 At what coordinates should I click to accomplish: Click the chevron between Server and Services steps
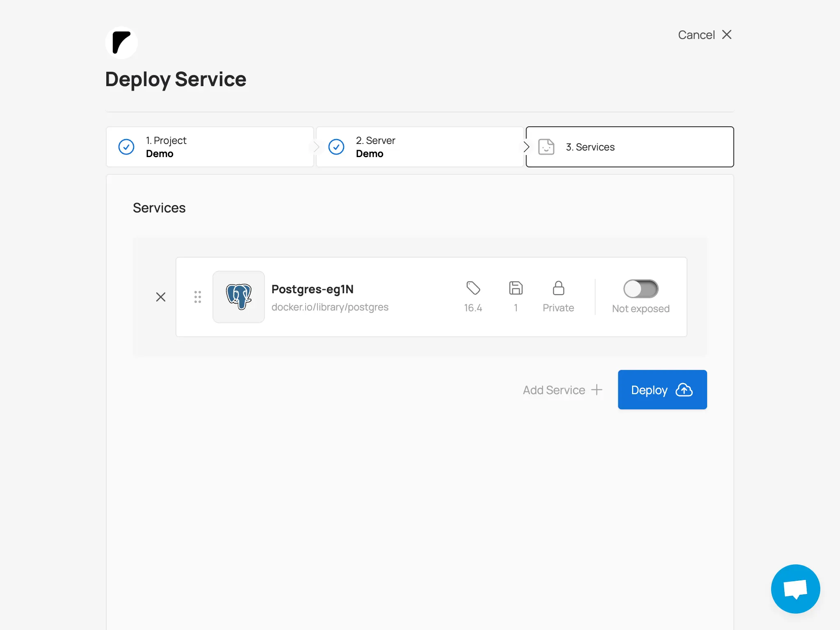[527, 146]
